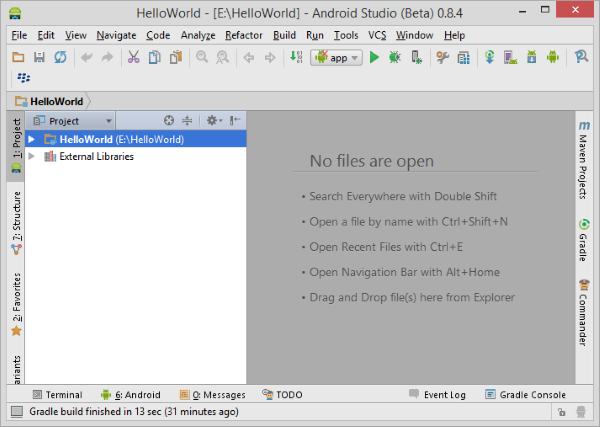Open the Project view selector dropdown
The width and height of the screenshot is (600, 427).
tap(71, 121)
